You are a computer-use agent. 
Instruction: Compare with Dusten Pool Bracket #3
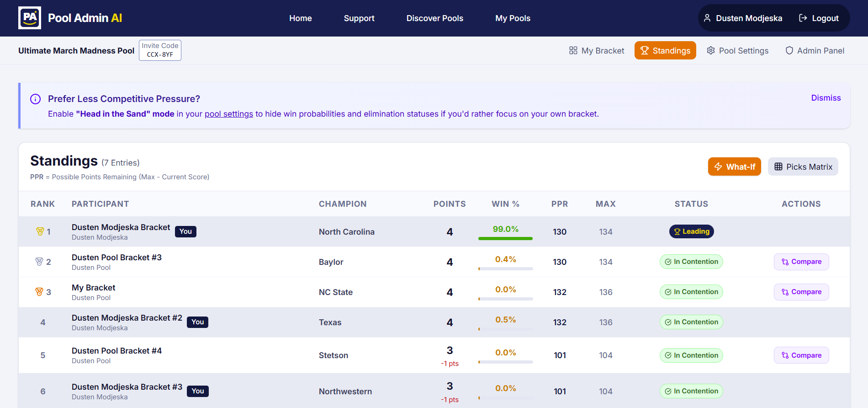point(801,262)
